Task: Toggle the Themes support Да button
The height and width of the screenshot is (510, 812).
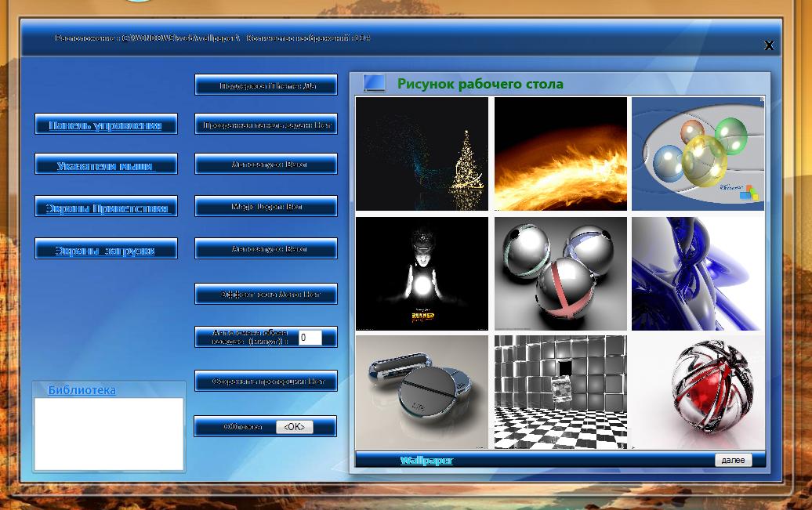Action: [x=266, y=85]
